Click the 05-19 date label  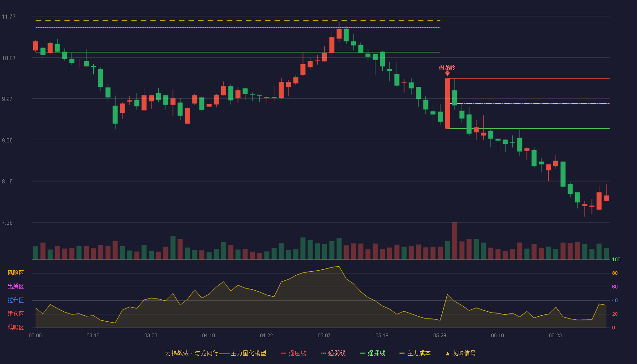click(382, 335)
